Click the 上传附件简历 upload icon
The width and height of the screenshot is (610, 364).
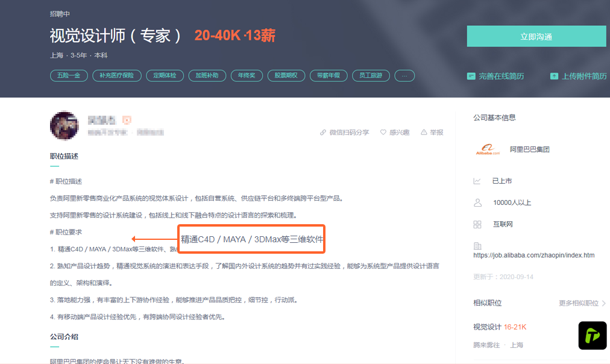tap(554, 76)
